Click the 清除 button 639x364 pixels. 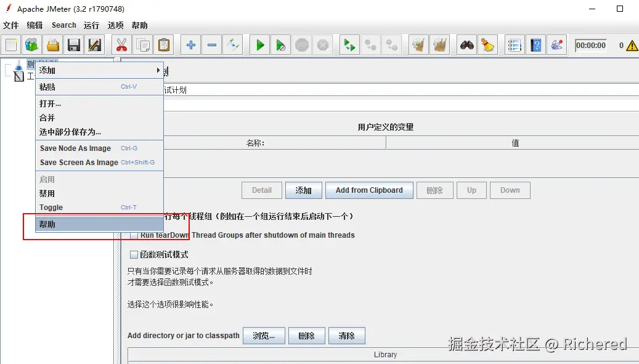(346, 336)
